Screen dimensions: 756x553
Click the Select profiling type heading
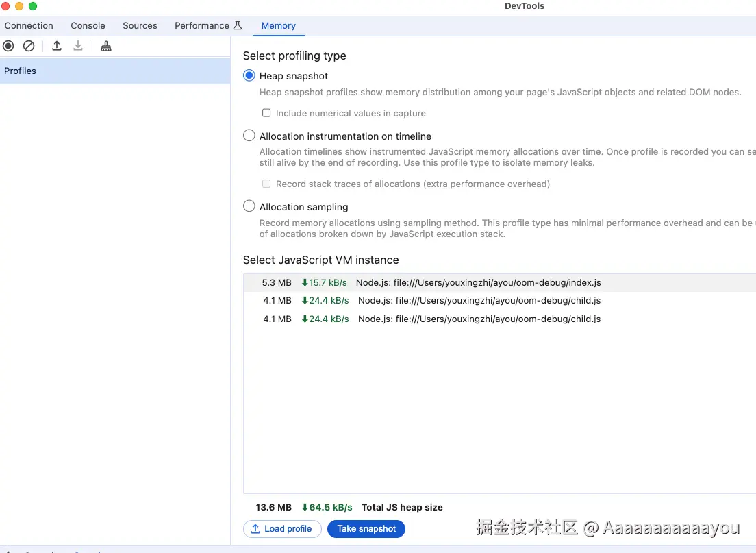tap(294, 56)
